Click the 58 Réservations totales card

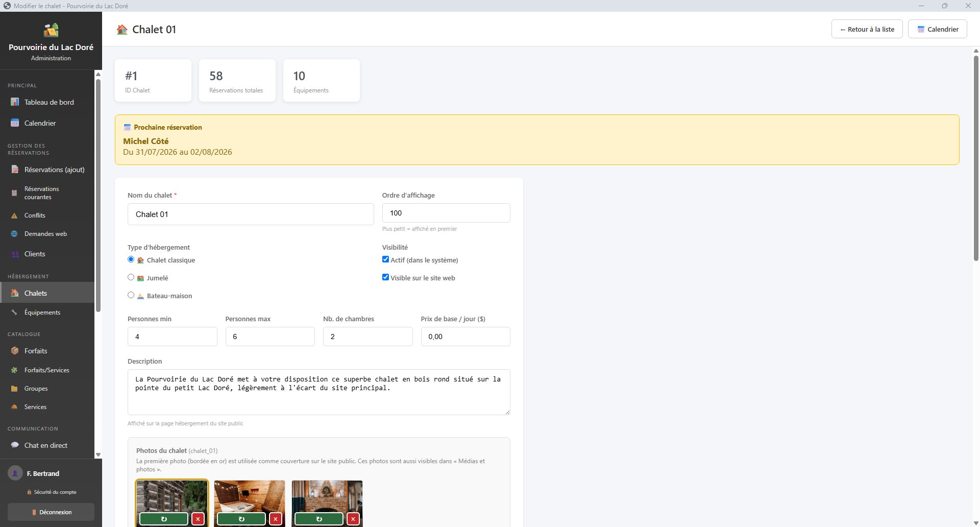point(237,81)
